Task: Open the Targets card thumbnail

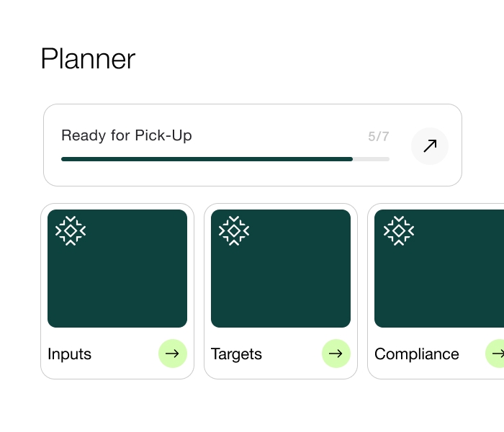Action: [281, 277]
